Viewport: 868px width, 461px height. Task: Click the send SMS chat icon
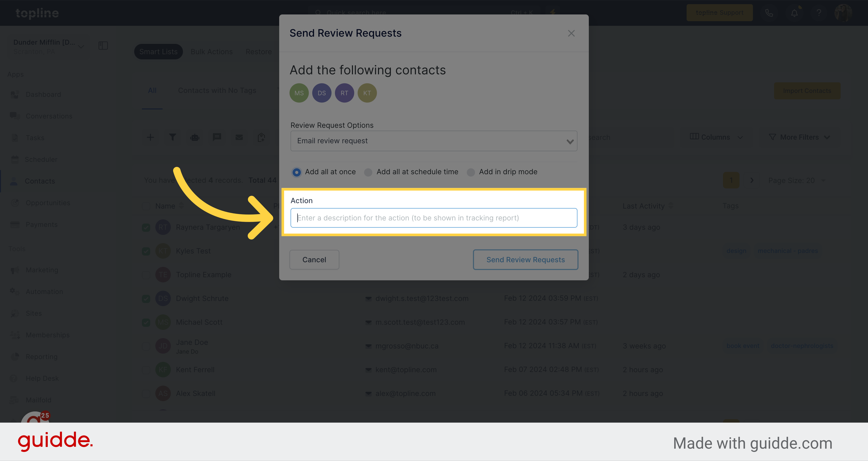point(217,137)
